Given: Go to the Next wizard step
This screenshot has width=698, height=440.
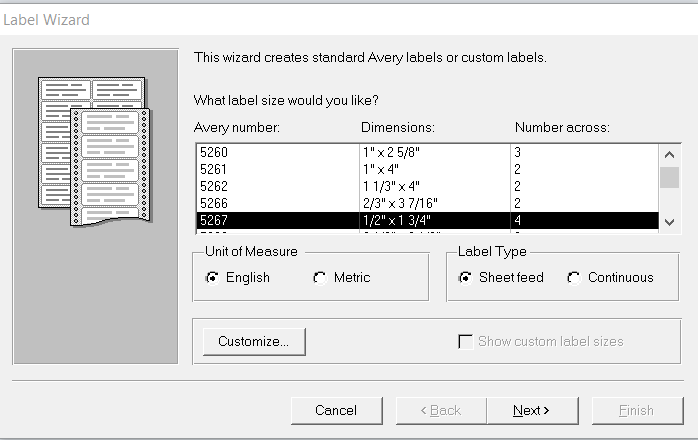Looking at the screenshot, I should pos(531,410).
